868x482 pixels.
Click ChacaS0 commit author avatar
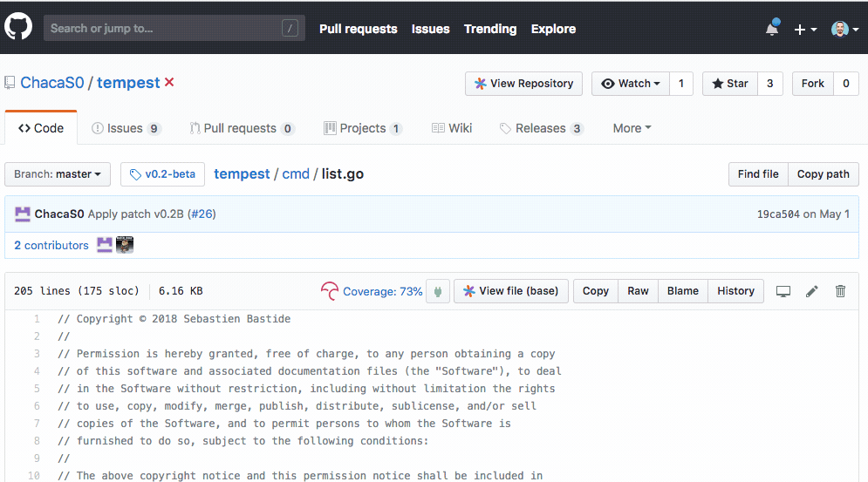(x=23, y=214)
